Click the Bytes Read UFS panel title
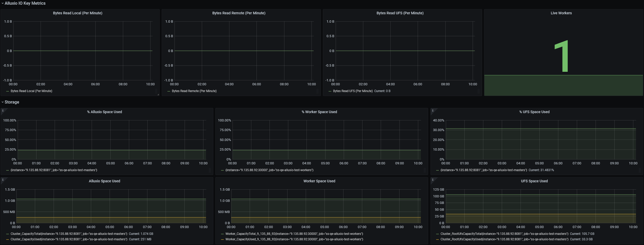This screenshot has width=644, height=245. pyautogui.click(x=400, y=13)
